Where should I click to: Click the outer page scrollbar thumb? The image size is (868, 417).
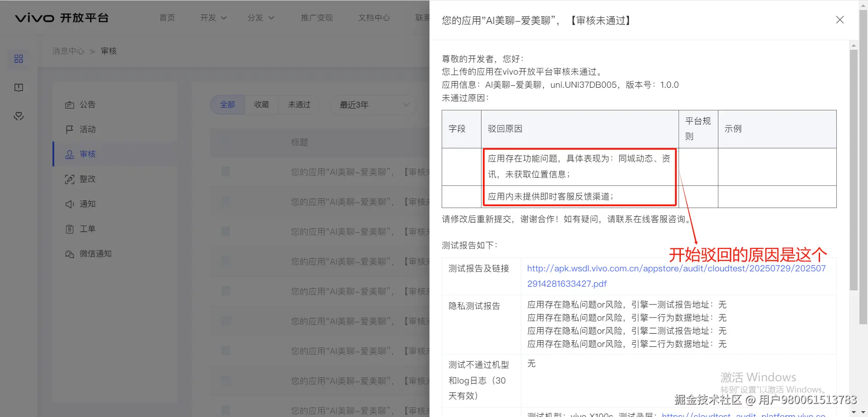coord(863,167)
